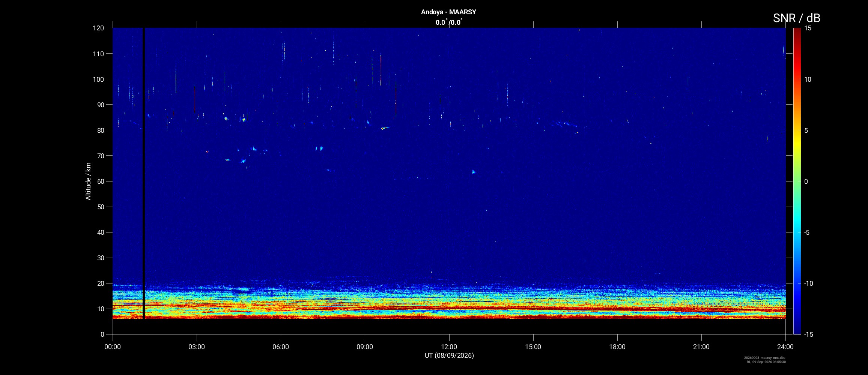Image resolution: width=868 pixels, height=375 pixels.
Task: Click the "00:00" time tick label
Action: click(x=113, y=347)
